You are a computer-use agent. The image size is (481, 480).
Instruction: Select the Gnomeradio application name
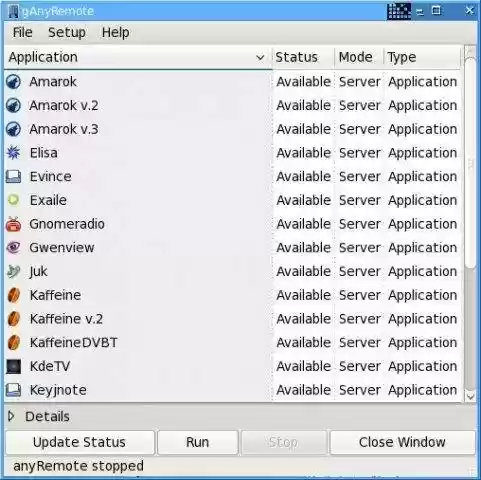pos(67,224)
